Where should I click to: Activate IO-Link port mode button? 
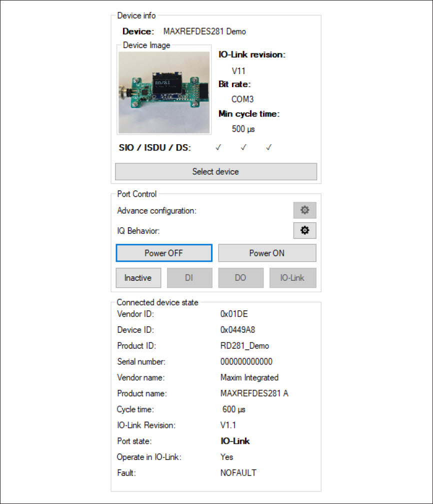pyautogui.click(x=292, y=278)
